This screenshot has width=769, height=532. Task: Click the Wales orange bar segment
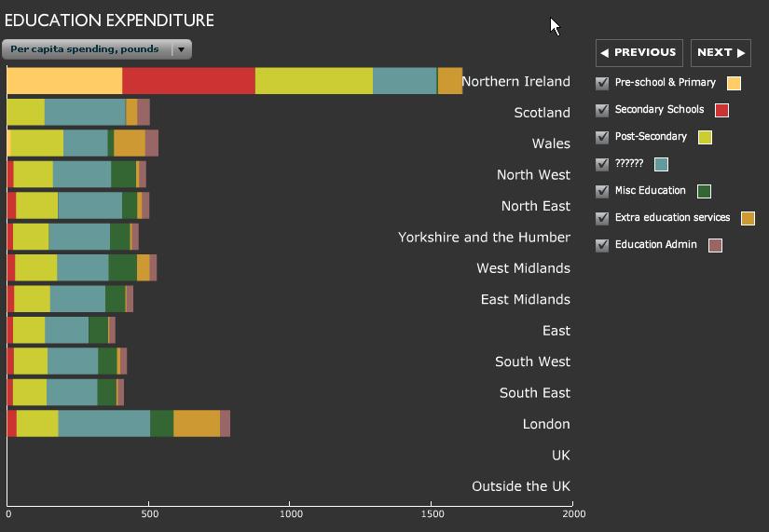click(x=129, y=143)
